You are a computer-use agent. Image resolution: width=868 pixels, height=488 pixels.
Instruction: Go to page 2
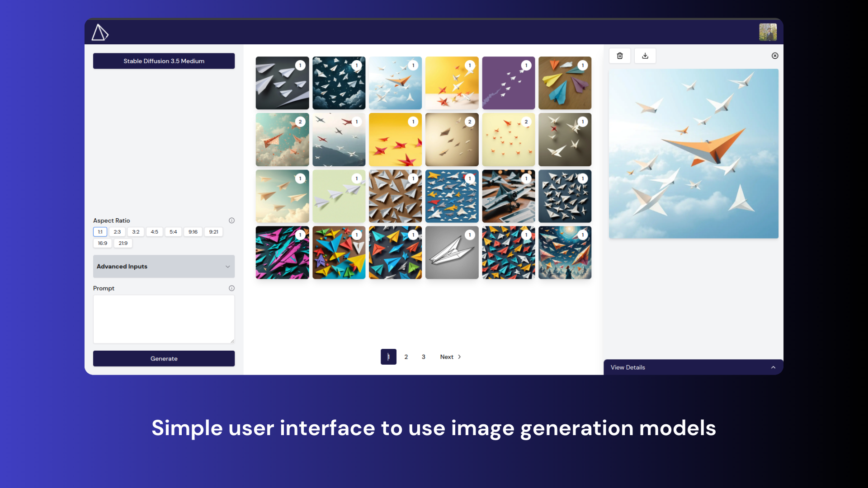coord(406,357)
